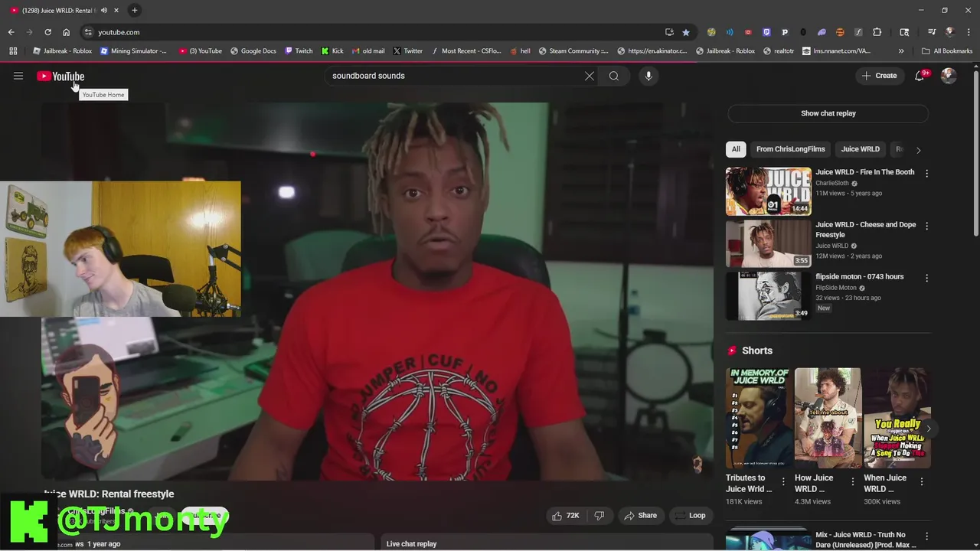Open CharlieSloth channel link

[x=833, y=183]
